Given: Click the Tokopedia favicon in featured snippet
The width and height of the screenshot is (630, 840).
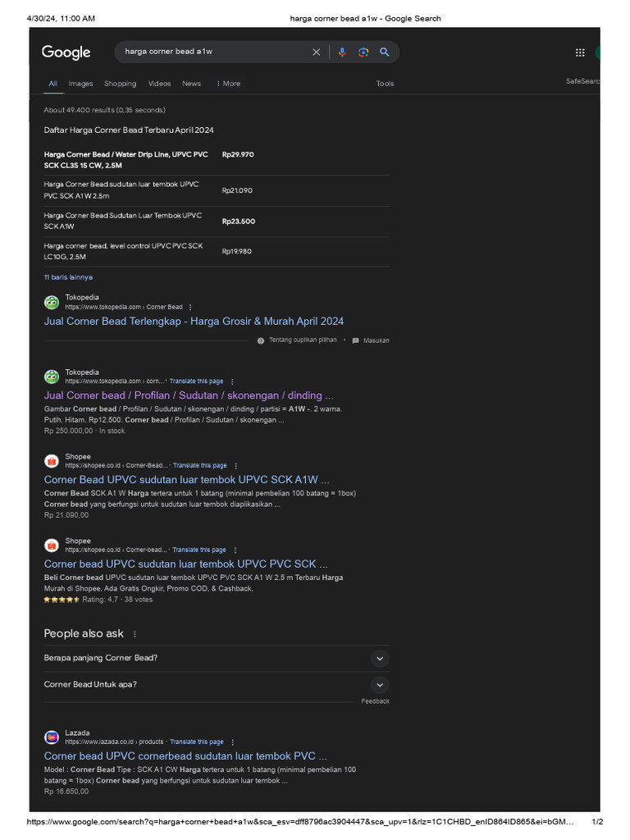Looking at the screenshot, I should 52,302.
